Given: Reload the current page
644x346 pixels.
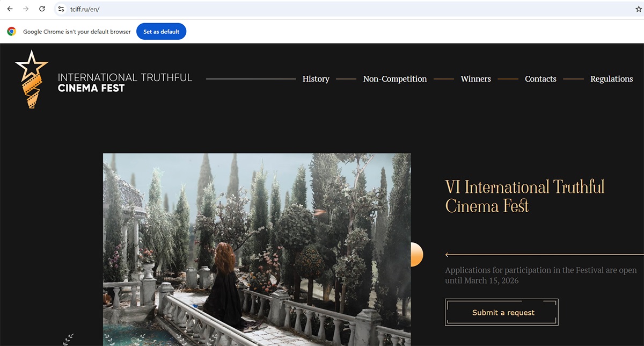Looking at the screenshot, I should pos(42,9).
